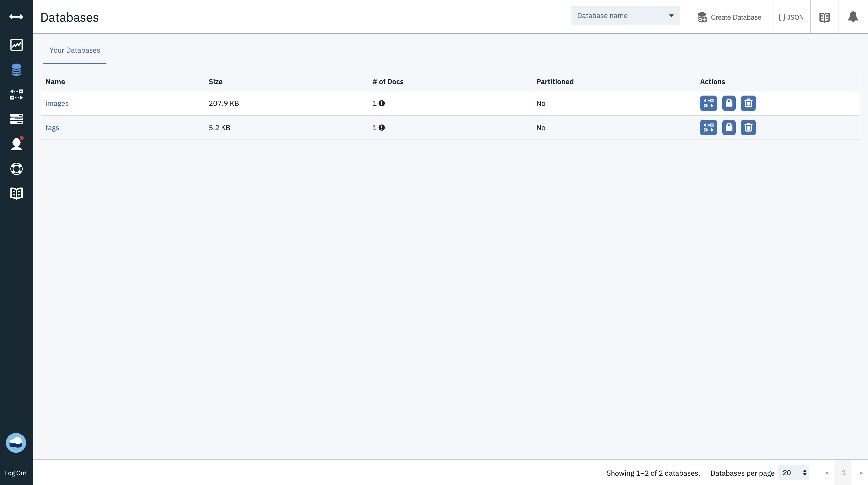Open the Monitoring chart icon in sidebar
868x485 pixels.
click(x=16, y=45)
